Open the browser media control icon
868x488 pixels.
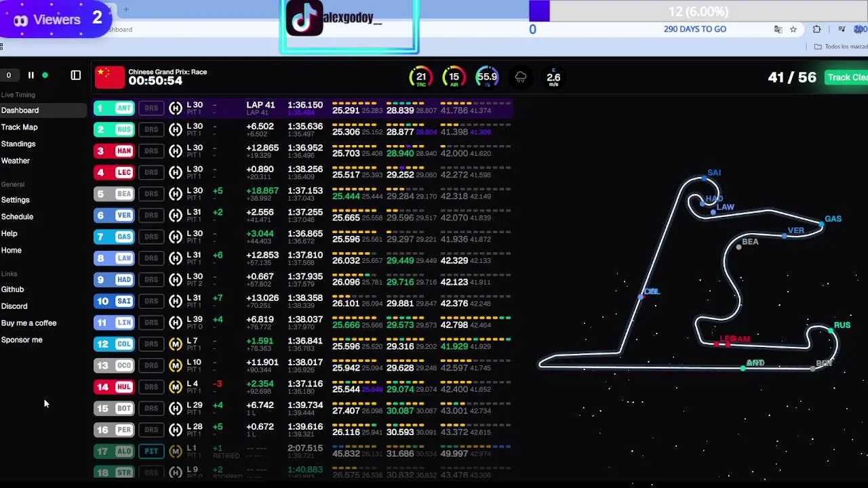(842, 29)
